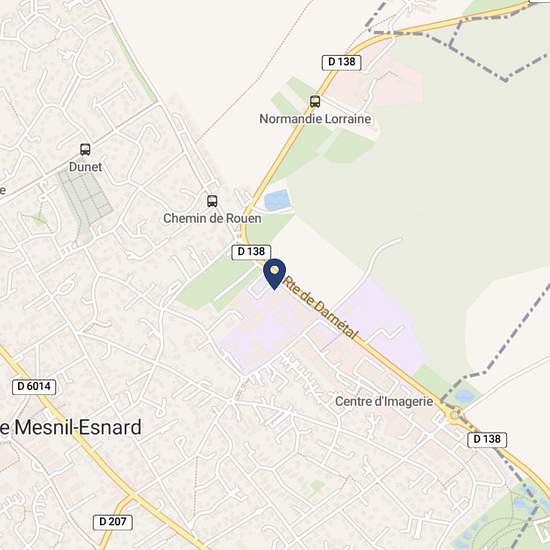The height and width of the screenshot is (550, 550).
Task: Click the D 207 road shield
Action: [113, 522]
